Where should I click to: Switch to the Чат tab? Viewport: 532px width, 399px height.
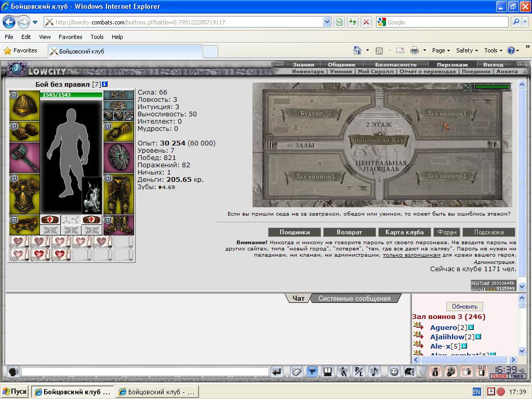tap(298, 298)
